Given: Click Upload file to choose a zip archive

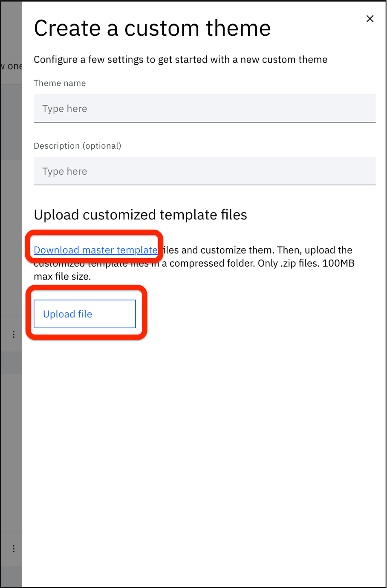Looking at the screenshot, I should tap(84, 314).
